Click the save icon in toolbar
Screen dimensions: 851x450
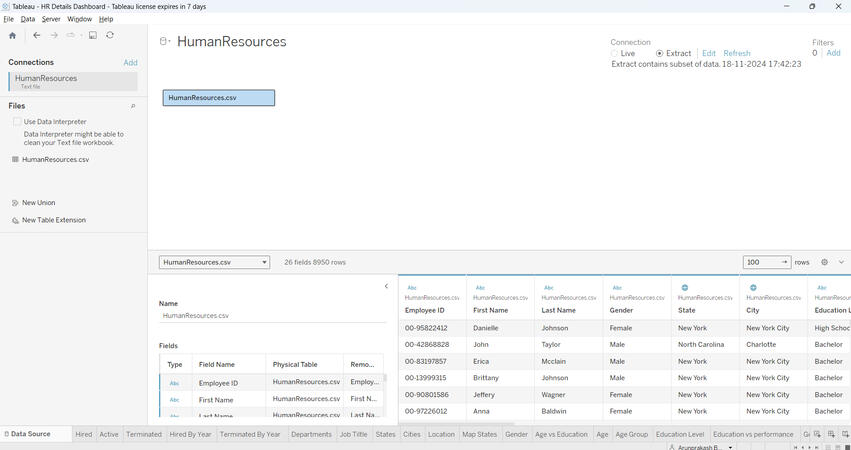click(x=92, y=35)
